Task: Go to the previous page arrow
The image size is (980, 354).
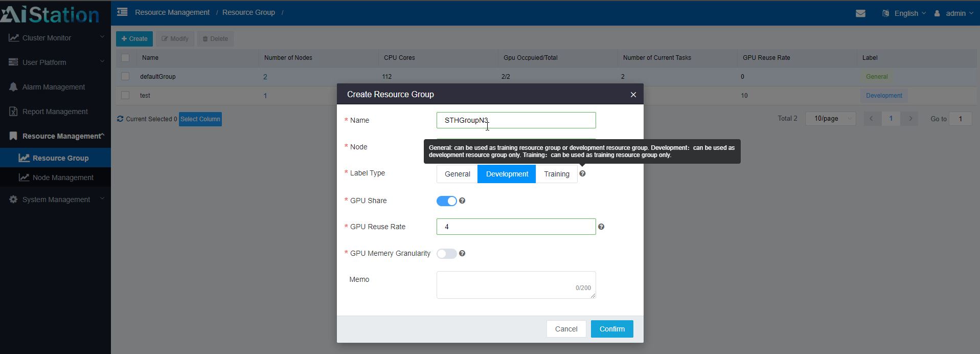Action: [x=871, y=119]
